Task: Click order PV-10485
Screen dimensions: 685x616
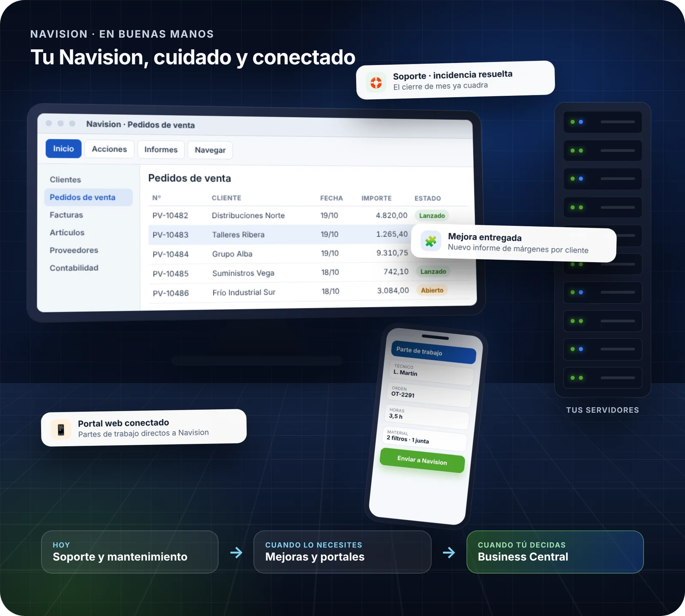Action: [x=171, y=274]
